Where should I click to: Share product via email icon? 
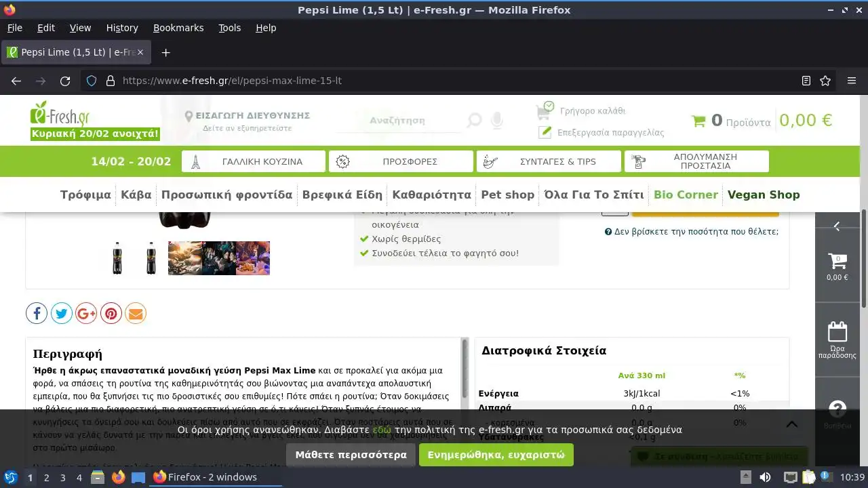tap(136, 313)
